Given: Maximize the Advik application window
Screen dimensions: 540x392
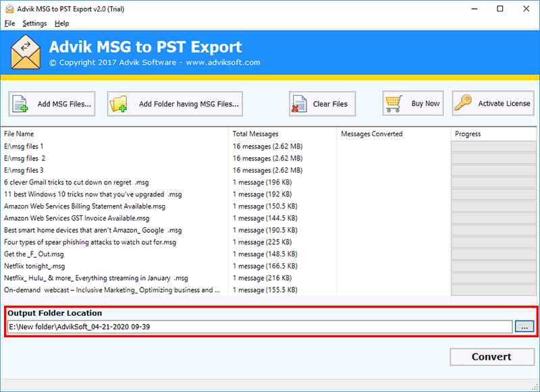Looking at the screenshot, I should pyautogui.click(x=500, y=9).
